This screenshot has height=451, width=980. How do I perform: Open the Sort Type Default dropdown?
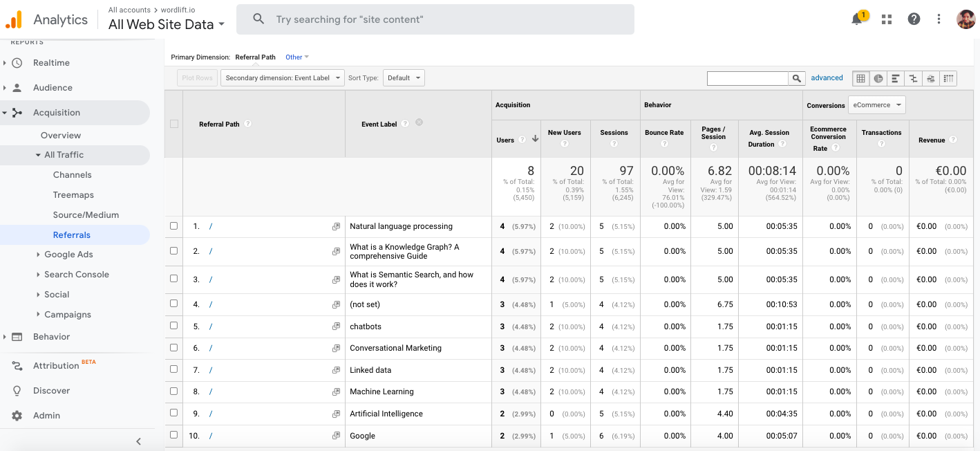(404, 78)
